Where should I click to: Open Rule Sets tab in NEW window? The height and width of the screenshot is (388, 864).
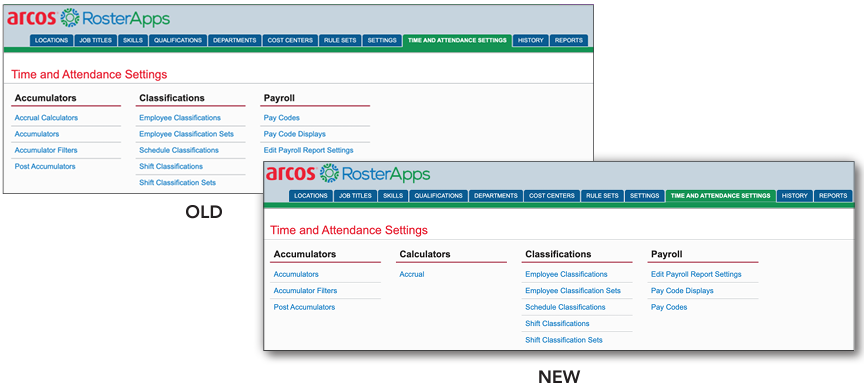pos(602,196)
